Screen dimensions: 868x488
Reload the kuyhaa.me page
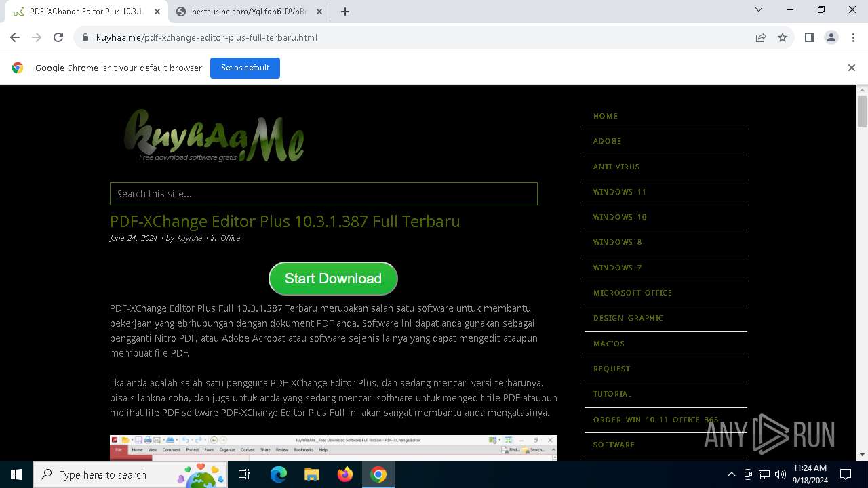58,37
